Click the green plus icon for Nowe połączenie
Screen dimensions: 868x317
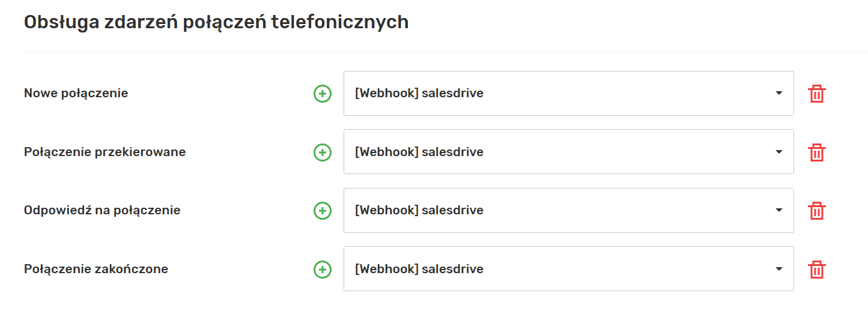pos(323,94)
